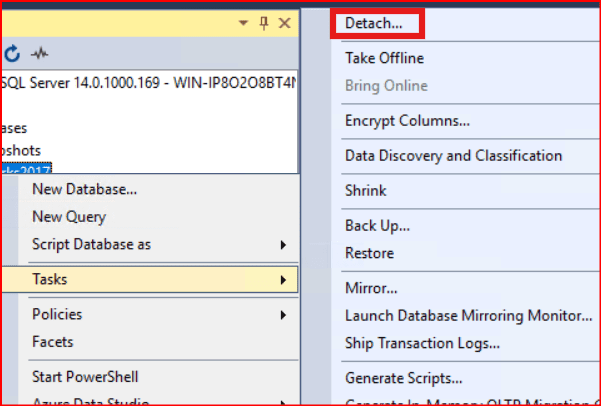Select Take Offline in the Tasks submenu
The width and height of the screenshot is (601, 406).
click(384, 58)
